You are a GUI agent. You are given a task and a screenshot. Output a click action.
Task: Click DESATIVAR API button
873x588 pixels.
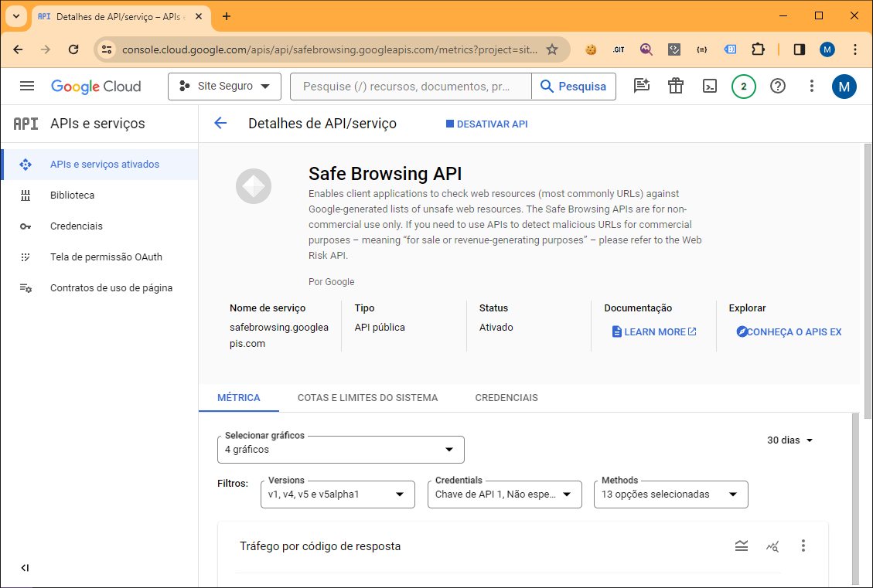click(x=486, y=124)
